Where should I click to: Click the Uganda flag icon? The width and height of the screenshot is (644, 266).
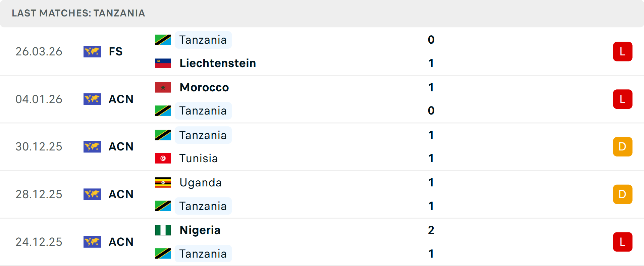point(163,182)
